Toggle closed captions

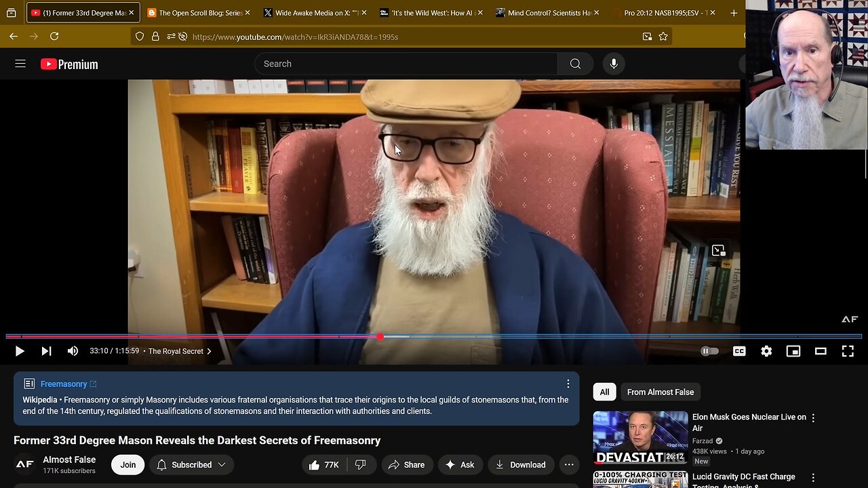(739, 351)
